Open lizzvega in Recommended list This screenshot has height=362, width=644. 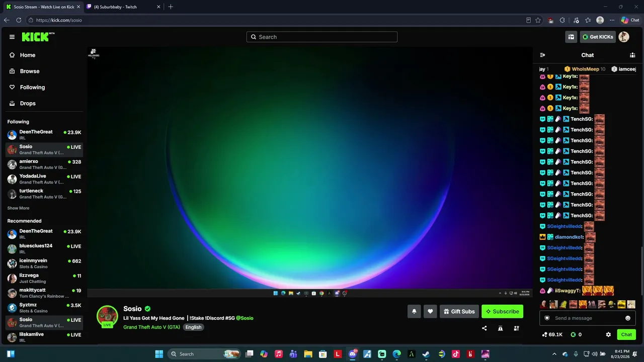pyautogui.click(x=44, y=278)
